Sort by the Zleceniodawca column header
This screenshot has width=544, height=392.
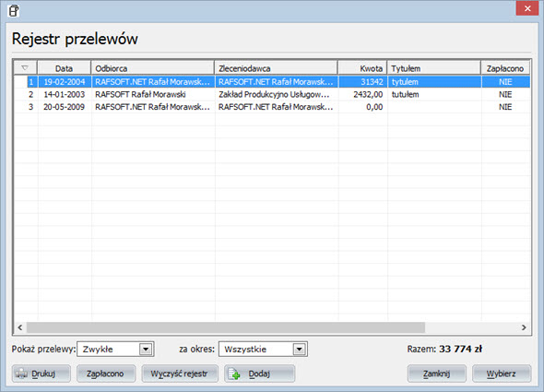(x=277, y=68)
